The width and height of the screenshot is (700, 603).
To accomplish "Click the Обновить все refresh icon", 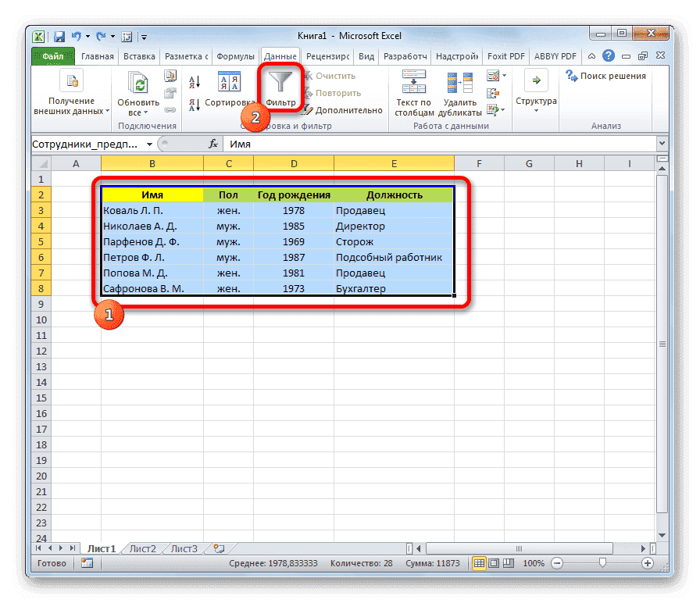I will tap(137, 80).
